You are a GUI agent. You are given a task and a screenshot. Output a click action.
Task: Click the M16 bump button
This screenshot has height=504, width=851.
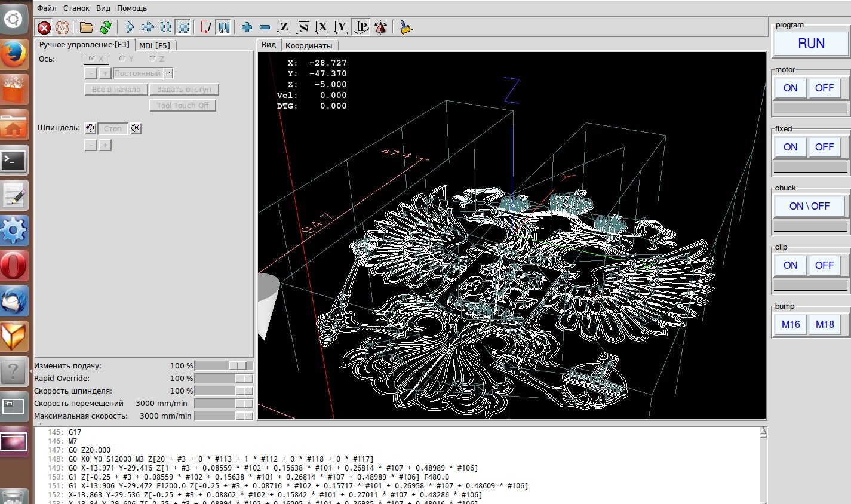791,324
